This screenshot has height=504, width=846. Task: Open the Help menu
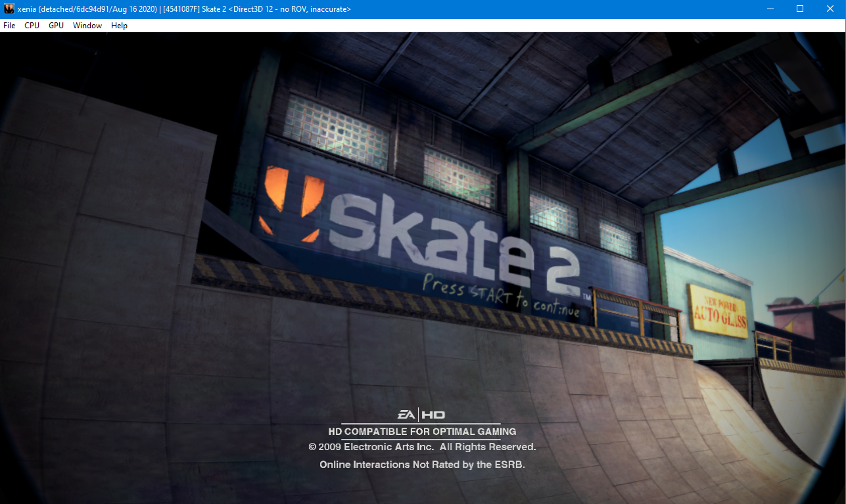[119, 26]
